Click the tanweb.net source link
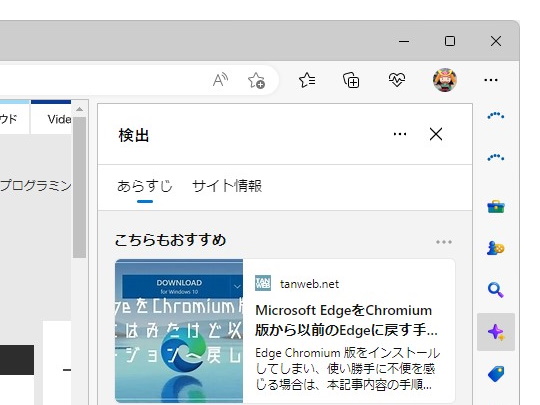 [x=309, y=284]
